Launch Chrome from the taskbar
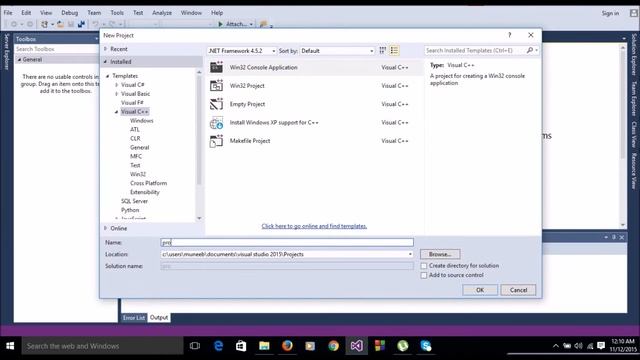The height and width of the screenshot is (360, 640). point(333,346)
